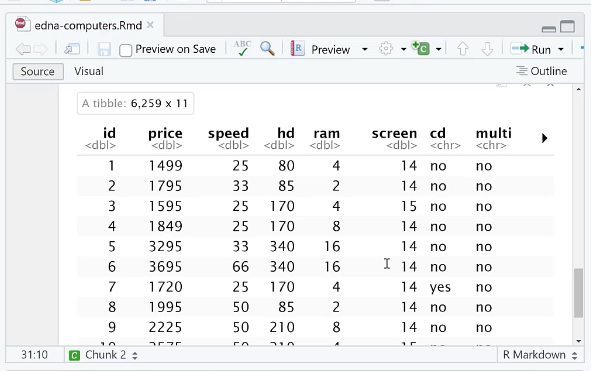Go back to previous source location arrow
The width and height of the screenshot is (591, 371).
coord(23,49)
